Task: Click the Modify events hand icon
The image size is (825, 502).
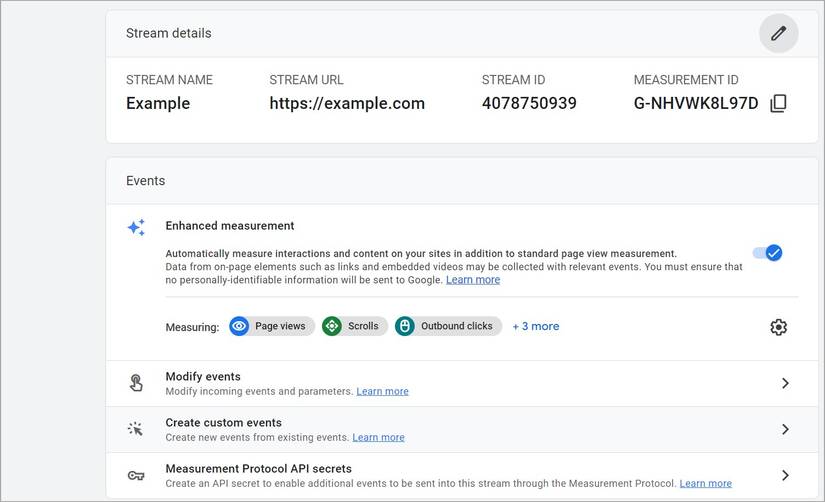Action: click(136, 383)
